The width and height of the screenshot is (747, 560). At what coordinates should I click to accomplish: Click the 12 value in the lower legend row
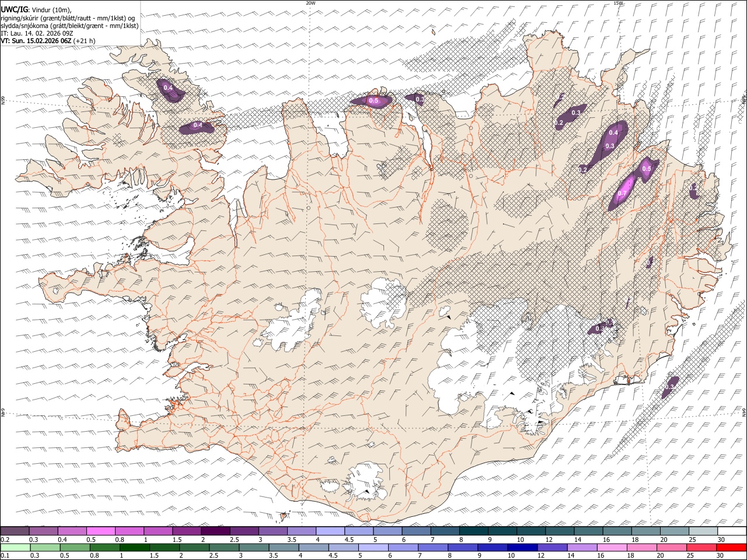click(x=541, y=556)
